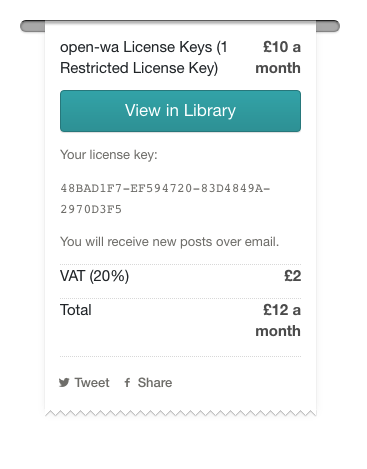Click the open-wa License Keys product name
The image size is (367, 469).
144,57
